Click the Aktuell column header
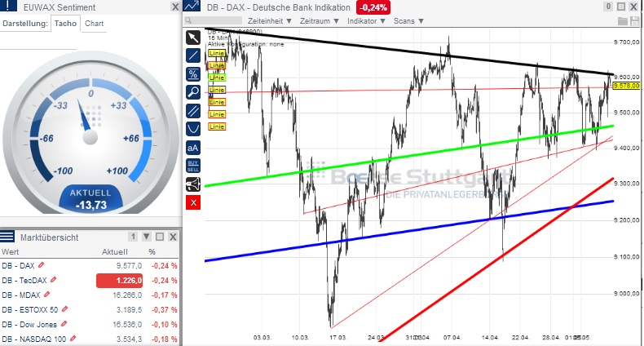 115,252
